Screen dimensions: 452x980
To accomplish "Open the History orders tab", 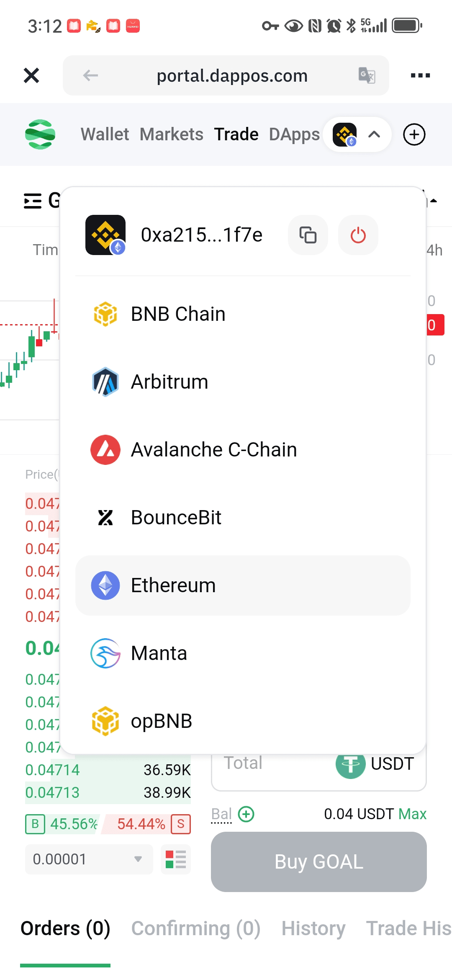I will 313,928.
